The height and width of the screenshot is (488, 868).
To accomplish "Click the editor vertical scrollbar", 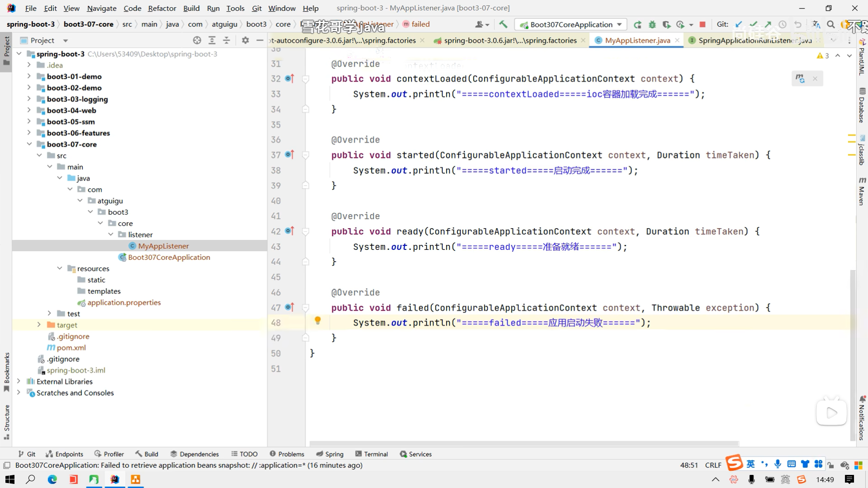I will (853, 352).
